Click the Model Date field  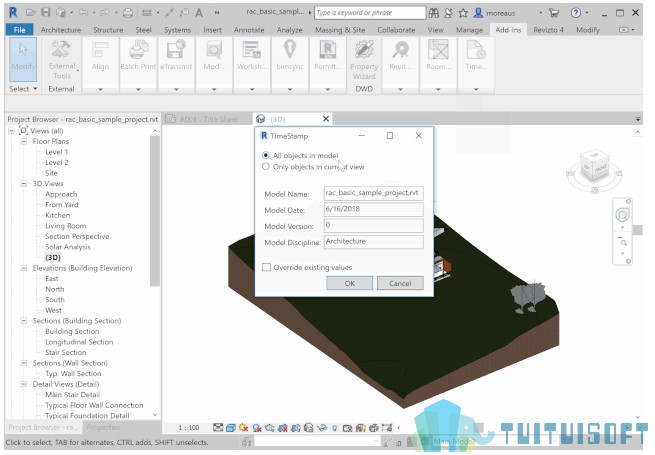[x=373, y=209]
